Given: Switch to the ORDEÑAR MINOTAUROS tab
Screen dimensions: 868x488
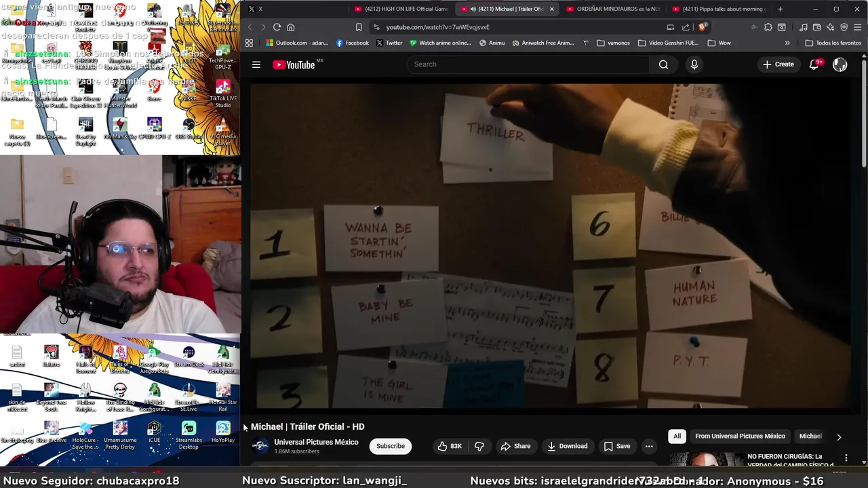Looking at the screenshot, I should pyautogui.click(x=612, y=9).
